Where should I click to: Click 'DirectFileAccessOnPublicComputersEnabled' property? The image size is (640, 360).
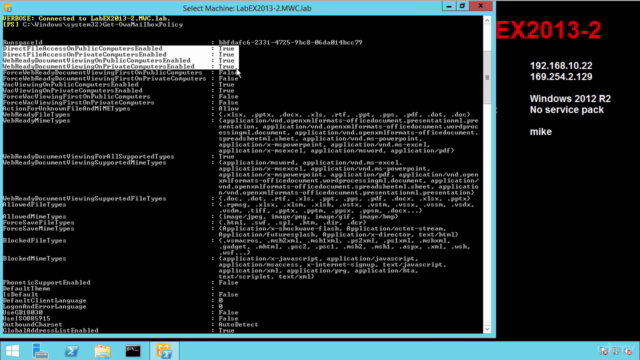82,48
